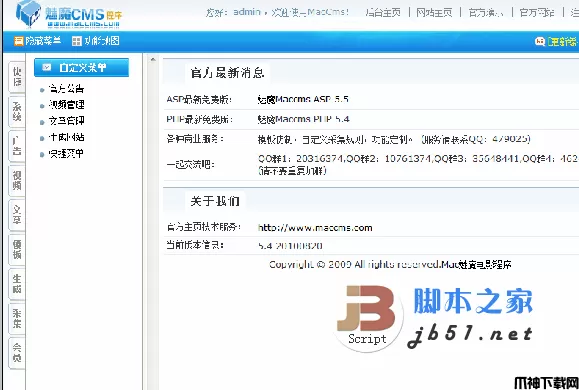Open the first item in the custom menu list
The image size is (579, 390).
[x=66, y=89]
